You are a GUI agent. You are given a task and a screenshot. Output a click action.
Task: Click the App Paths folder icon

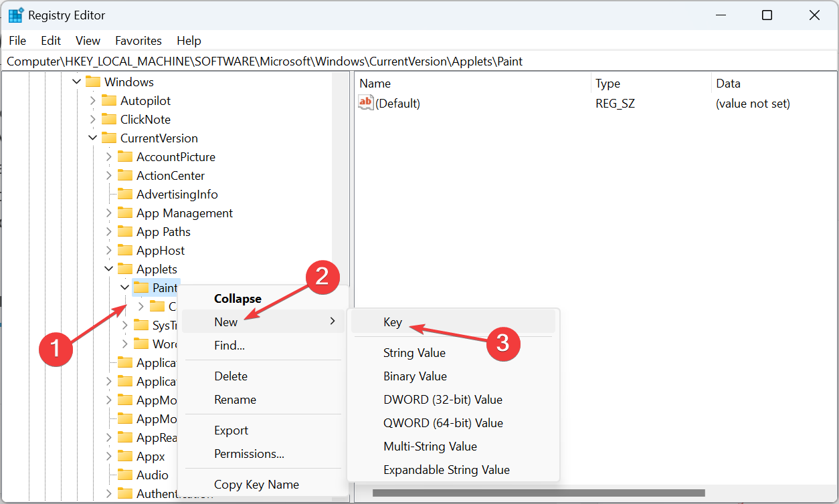[124, 231]
